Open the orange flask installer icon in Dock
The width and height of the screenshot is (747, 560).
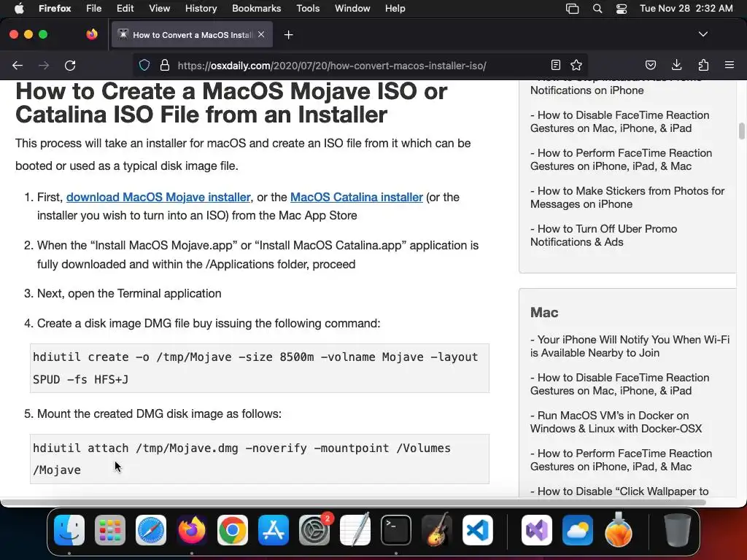[x=619, y=530]
